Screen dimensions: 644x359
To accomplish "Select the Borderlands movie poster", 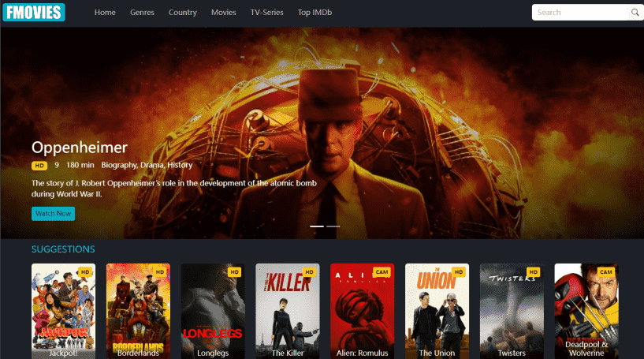I will point(138,311).
